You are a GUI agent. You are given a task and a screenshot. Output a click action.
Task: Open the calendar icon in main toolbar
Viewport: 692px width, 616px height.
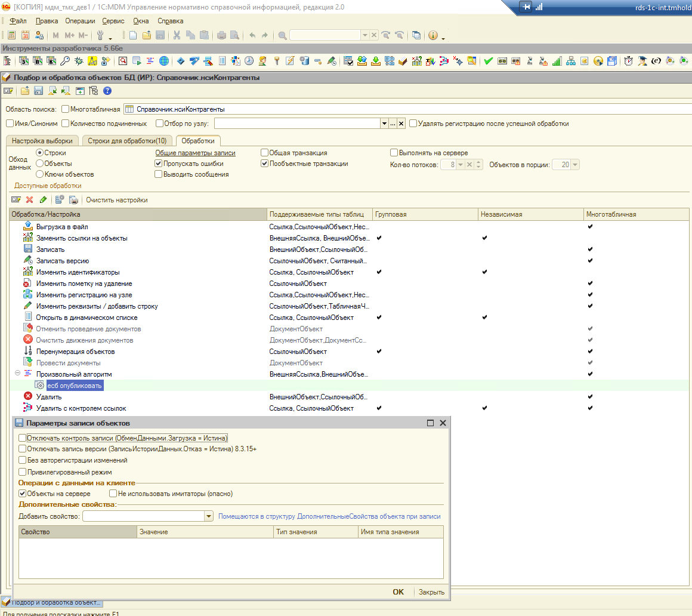point(26,35)
